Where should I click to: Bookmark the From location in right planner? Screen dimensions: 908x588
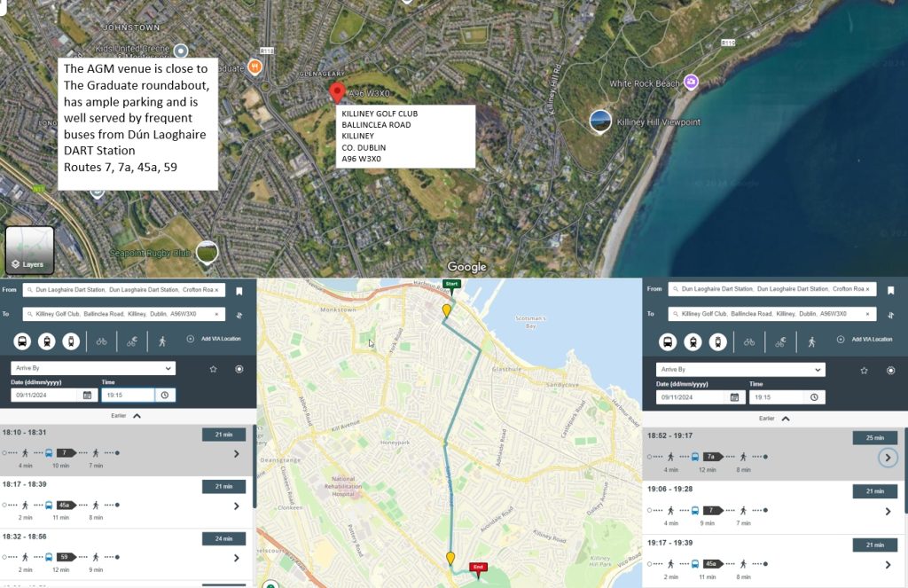[x=890, y=291]
